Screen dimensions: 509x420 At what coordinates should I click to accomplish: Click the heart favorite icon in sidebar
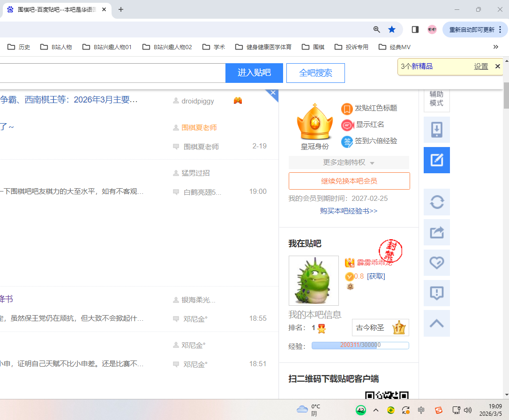click(436, 263)
